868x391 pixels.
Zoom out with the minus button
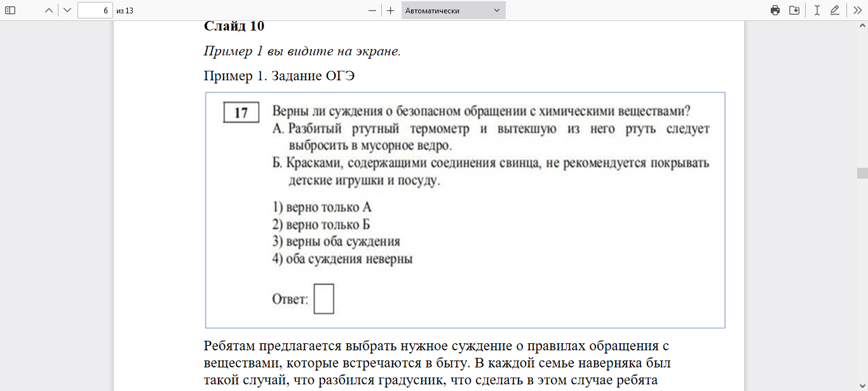pyautogui.click(x=372, y=10)
